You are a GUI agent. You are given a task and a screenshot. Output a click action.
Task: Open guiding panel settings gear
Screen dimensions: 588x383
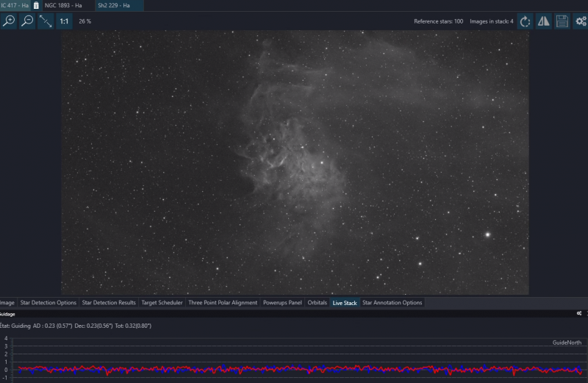pos(579,313)
